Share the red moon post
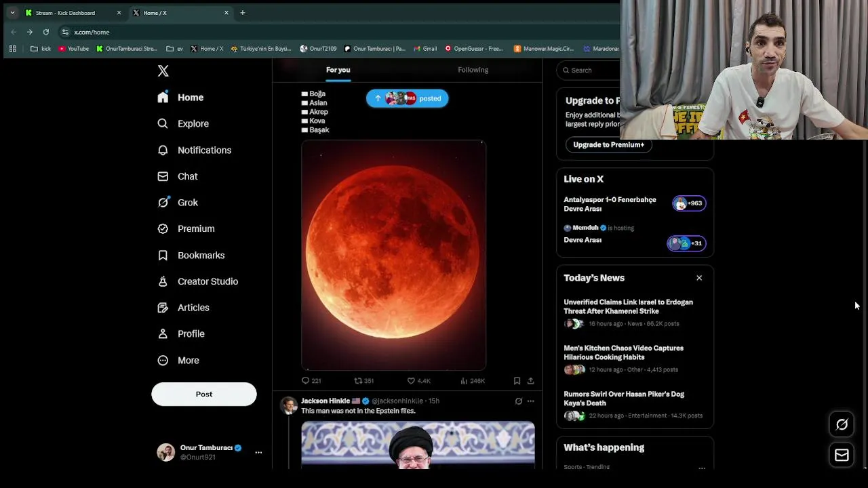Screen dimensions: 868x488 [530, 381]
